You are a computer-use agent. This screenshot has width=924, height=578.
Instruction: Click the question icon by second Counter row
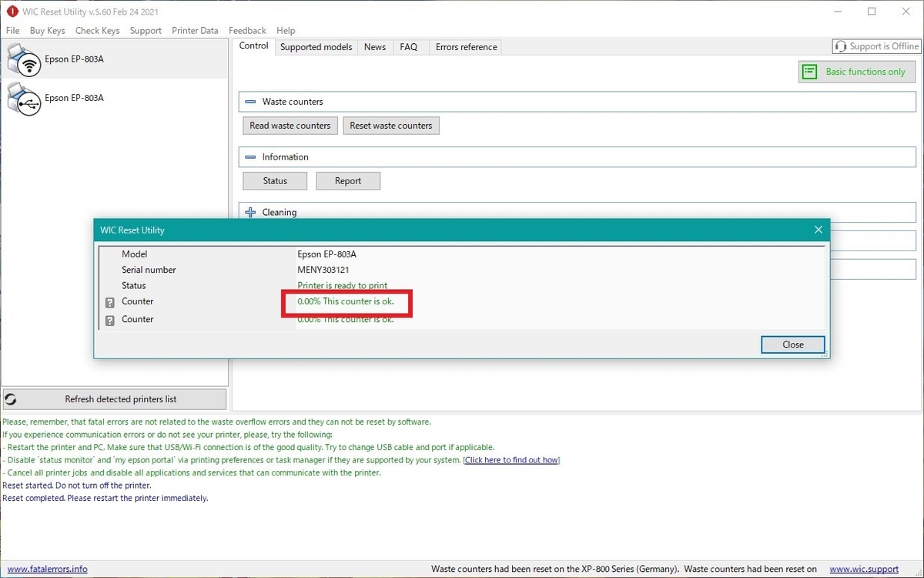[109, 321]
